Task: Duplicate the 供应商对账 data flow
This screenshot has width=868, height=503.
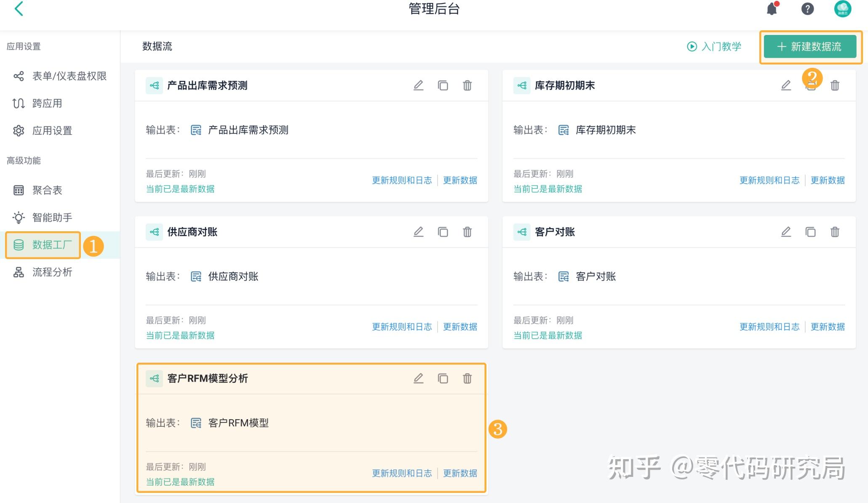Action: point(443,232)
